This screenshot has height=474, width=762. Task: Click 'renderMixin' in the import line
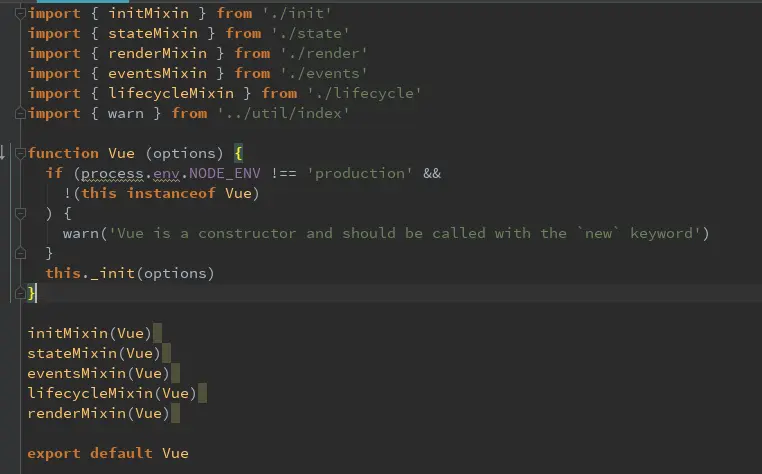pos(157,53)
